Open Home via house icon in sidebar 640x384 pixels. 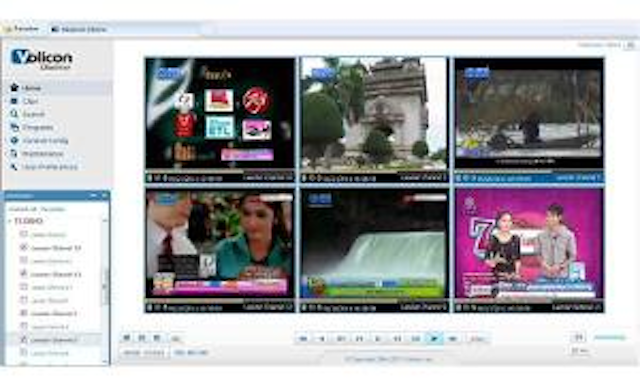tap(14, 87)
